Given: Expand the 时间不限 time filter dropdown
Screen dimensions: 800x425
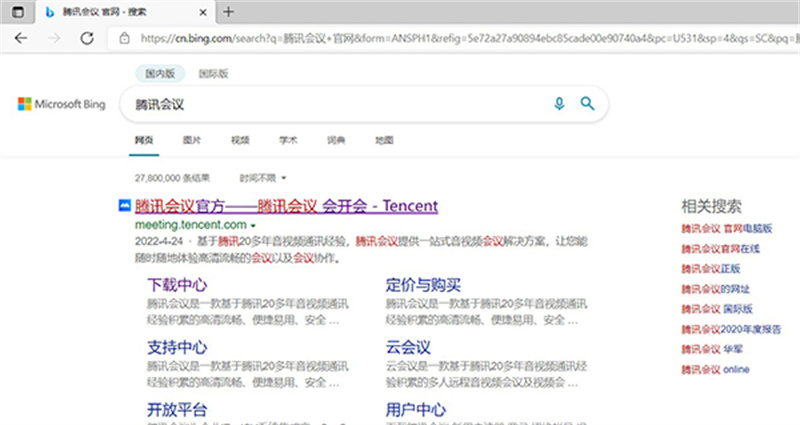Looking at the screenshot, I should click(x=263, y=177).
